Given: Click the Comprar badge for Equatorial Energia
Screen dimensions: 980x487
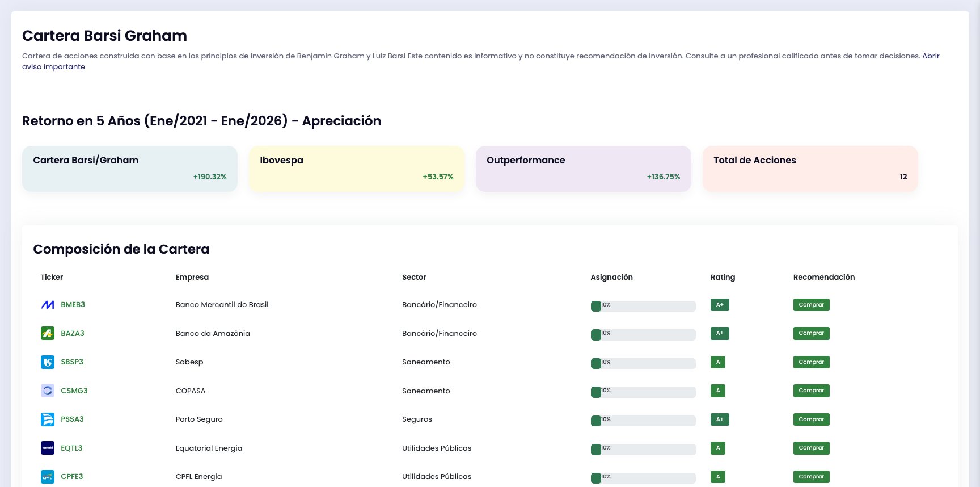Looking at the screenshot, I should [x=811, y=448].
